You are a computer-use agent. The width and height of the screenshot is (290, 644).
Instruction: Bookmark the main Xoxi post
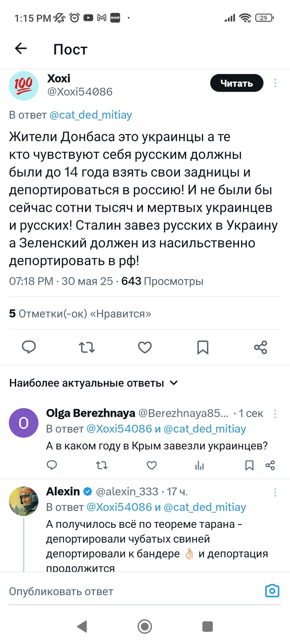click(203, 347)
